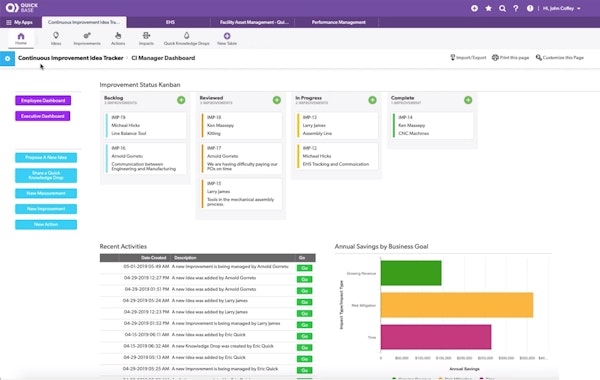This screenshot has width=600, height=380.
Task: Click the New Action button
Action: click(x=46, y=224)
